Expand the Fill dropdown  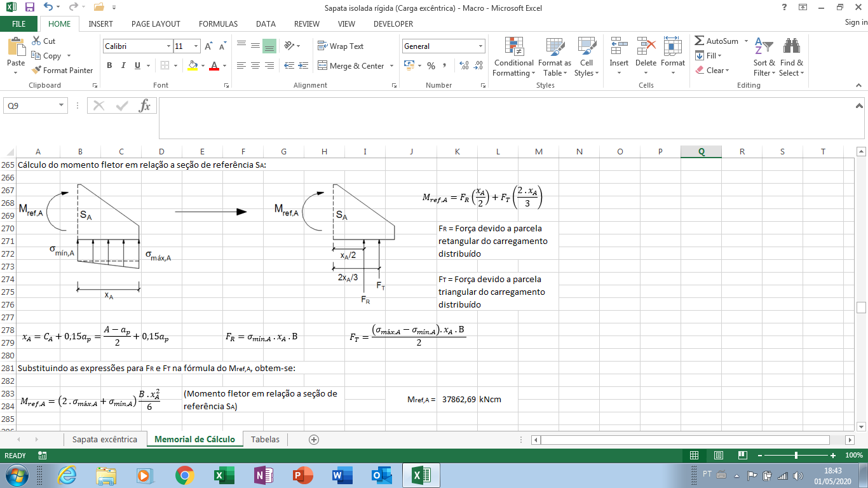click(720, 56)
